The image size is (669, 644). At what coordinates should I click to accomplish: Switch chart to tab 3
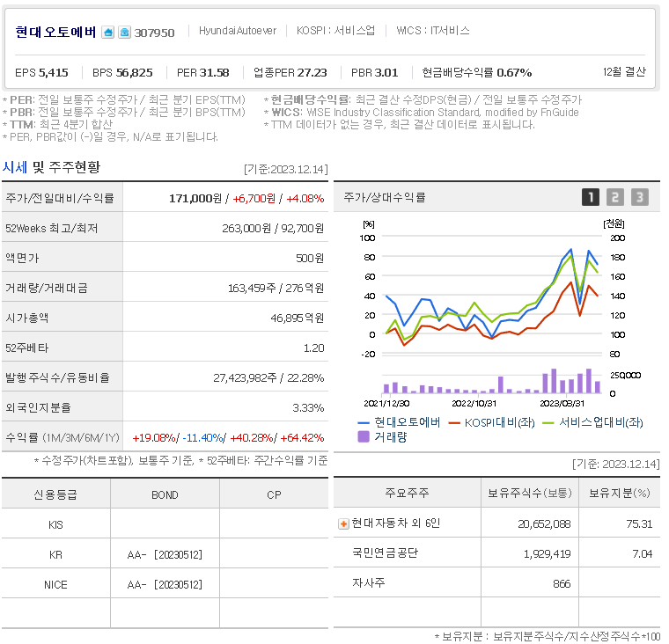pyautogui.click(x=640, y=197)
